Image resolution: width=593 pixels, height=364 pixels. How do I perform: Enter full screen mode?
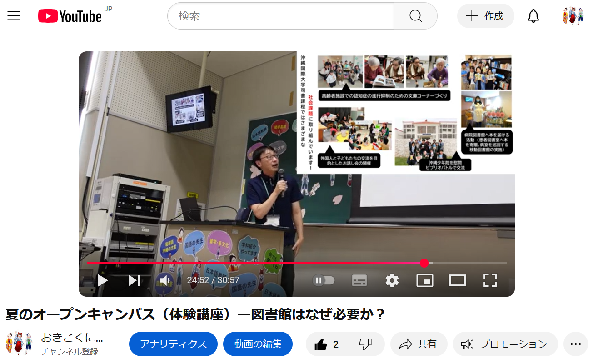490,280
